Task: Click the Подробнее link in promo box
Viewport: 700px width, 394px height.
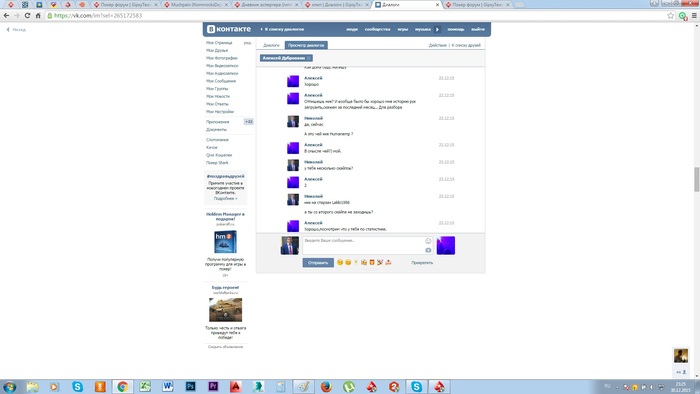Action: pyautogui.click(x=225, y=199)
